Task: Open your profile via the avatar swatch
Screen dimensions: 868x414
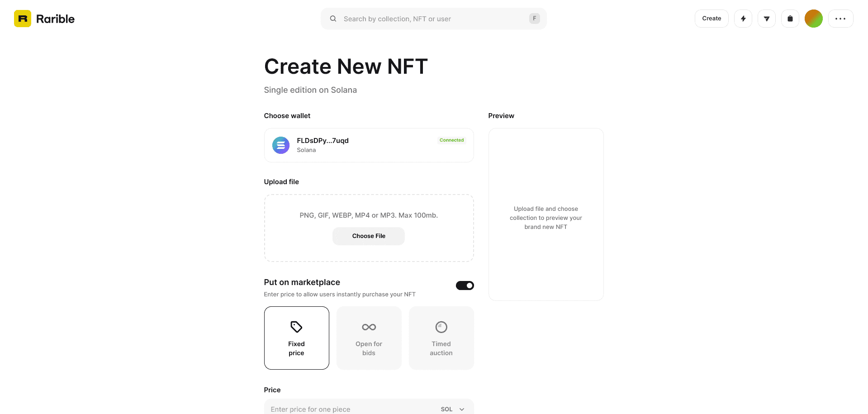Action: click(x=813, y=19)
